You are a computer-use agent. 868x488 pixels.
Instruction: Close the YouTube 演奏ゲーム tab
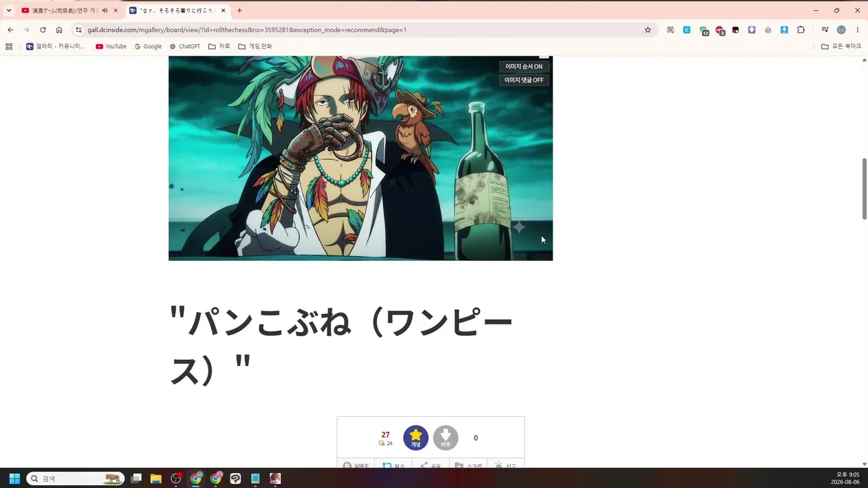click(x=116, y=10)
